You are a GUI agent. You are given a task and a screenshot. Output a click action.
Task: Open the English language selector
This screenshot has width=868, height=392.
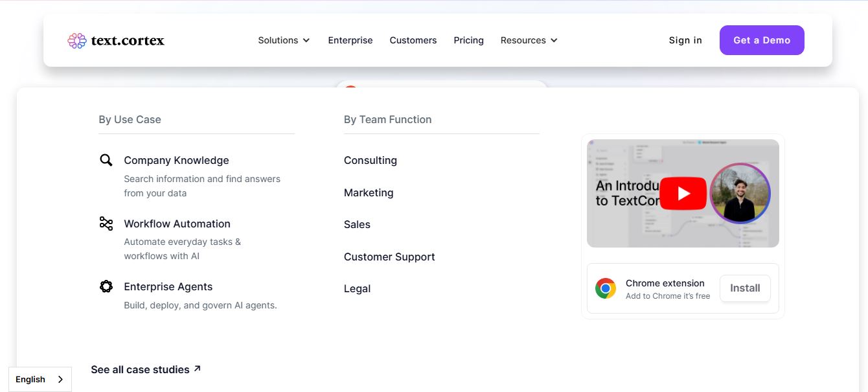point(40,380)
